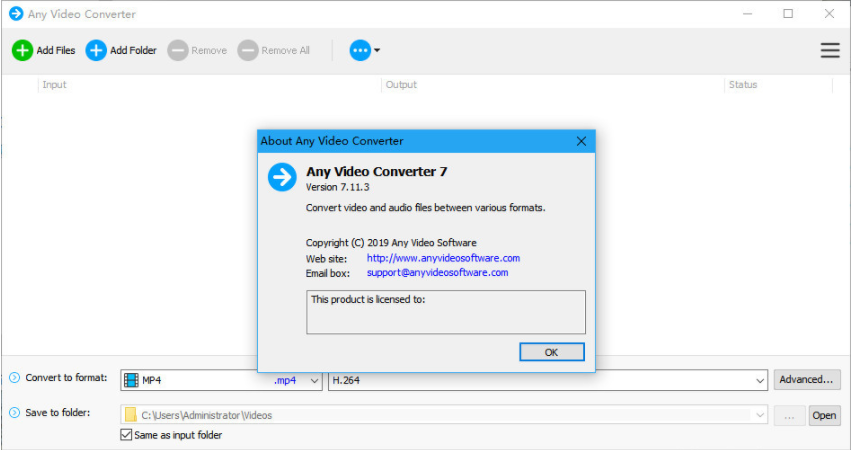Click the grey Remove All minus icon
Image resolution: width=852 pixels, height=450 pixels.
[248, 51]
